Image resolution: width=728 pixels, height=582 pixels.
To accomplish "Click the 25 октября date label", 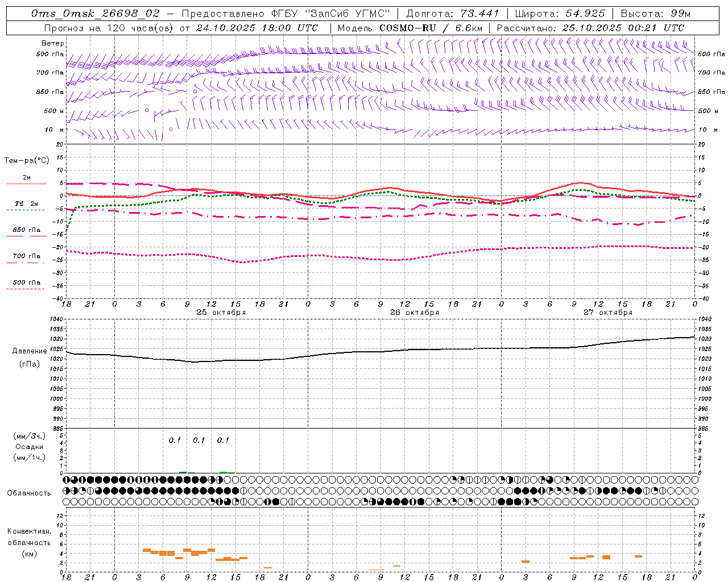I will click(x=221, y=313).
